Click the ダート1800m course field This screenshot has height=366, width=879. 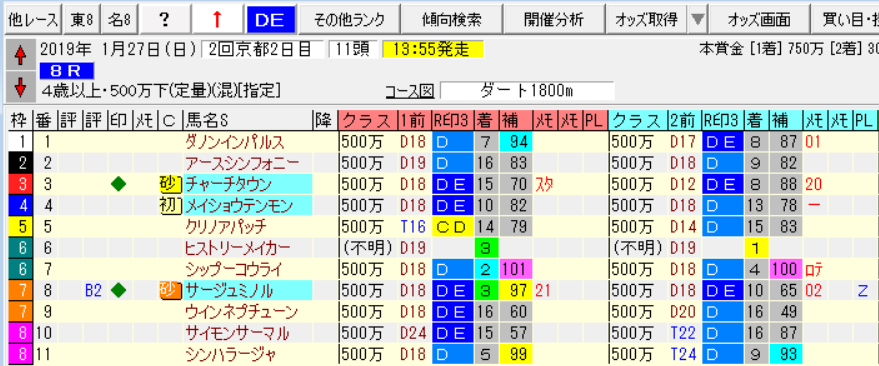tap(528, 90)
